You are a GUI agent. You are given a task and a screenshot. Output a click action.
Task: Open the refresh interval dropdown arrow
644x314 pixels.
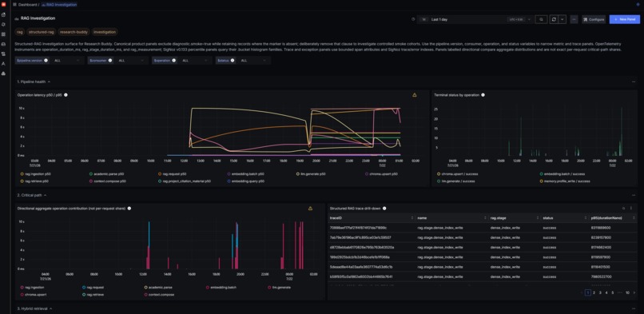tap(563, 19)
